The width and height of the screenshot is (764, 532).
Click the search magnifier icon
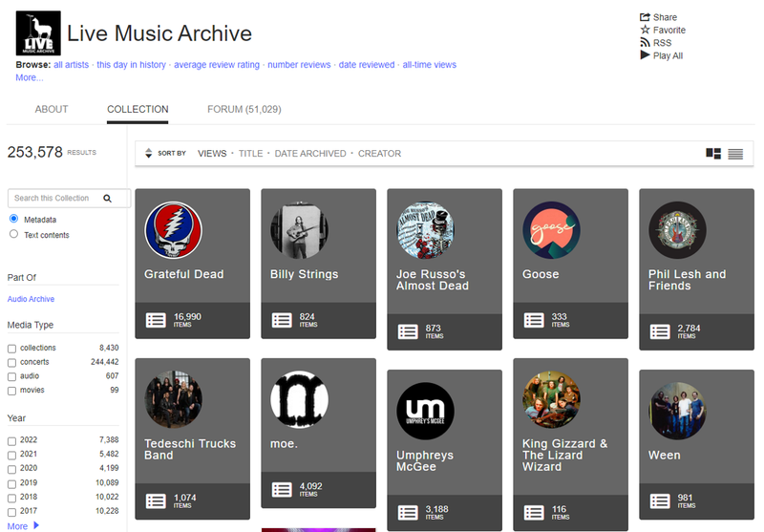coord(107,199)
